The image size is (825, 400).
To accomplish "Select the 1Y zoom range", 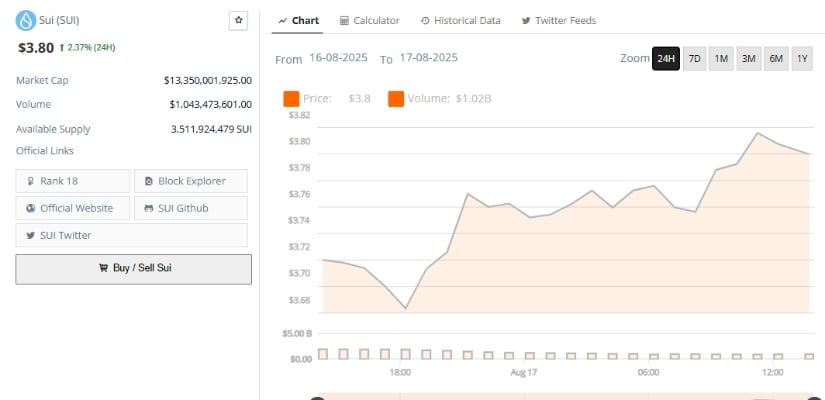I will [x=802, y=58].
